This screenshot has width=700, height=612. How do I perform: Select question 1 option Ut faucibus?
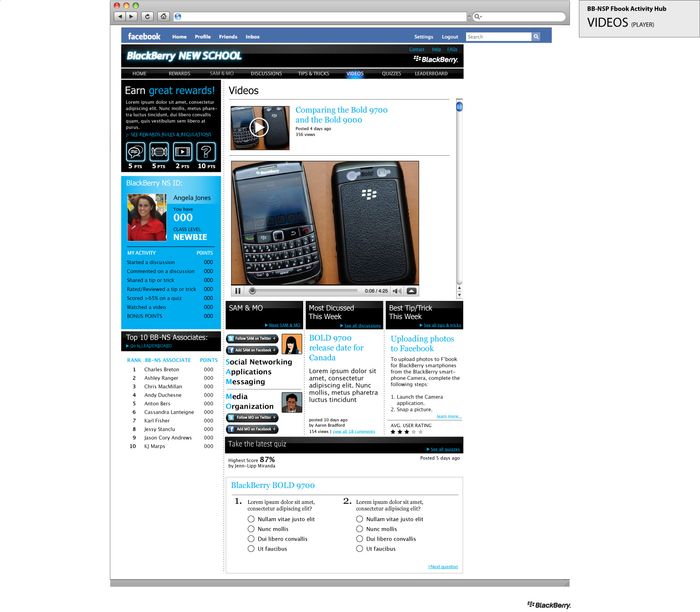[x=251, y=549]
